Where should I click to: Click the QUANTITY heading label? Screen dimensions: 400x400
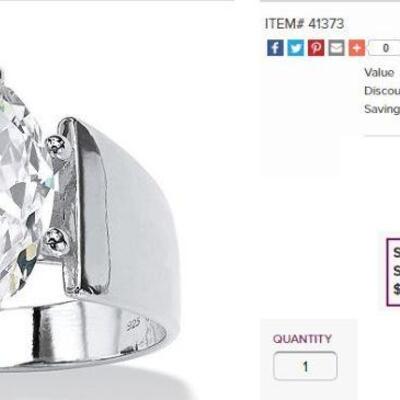(302, 339)
